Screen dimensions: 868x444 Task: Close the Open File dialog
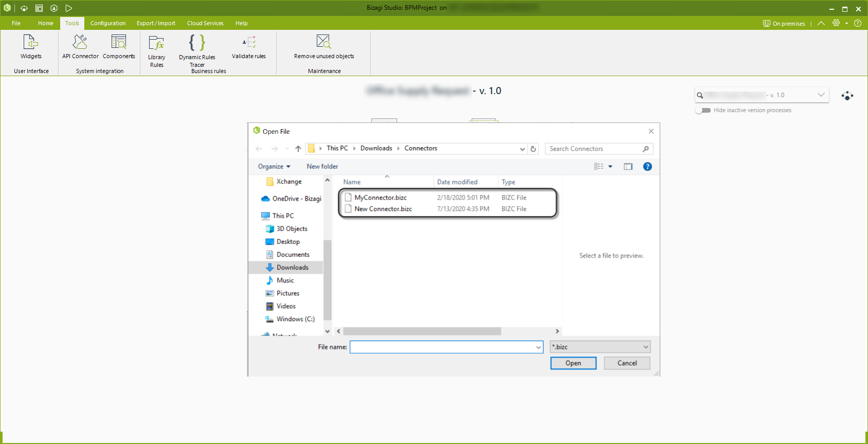click(x=651, y=131)
